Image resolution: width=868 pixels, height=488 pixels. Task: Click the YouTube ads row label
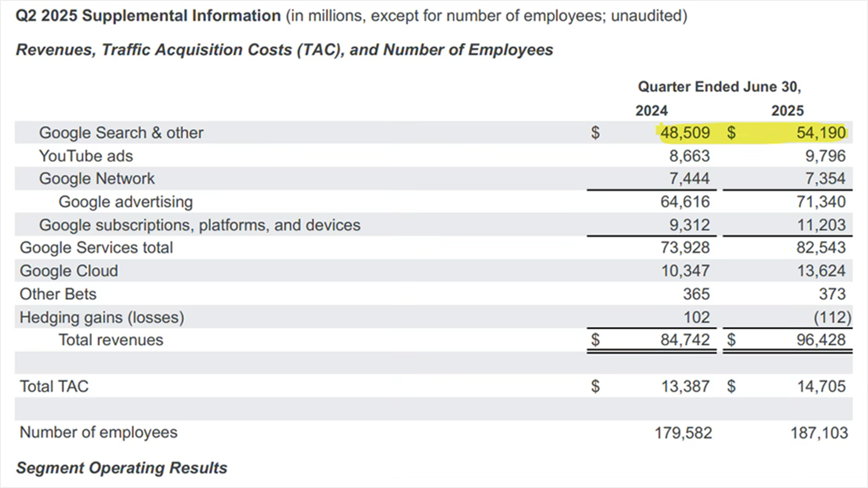[x=86, y=156]
